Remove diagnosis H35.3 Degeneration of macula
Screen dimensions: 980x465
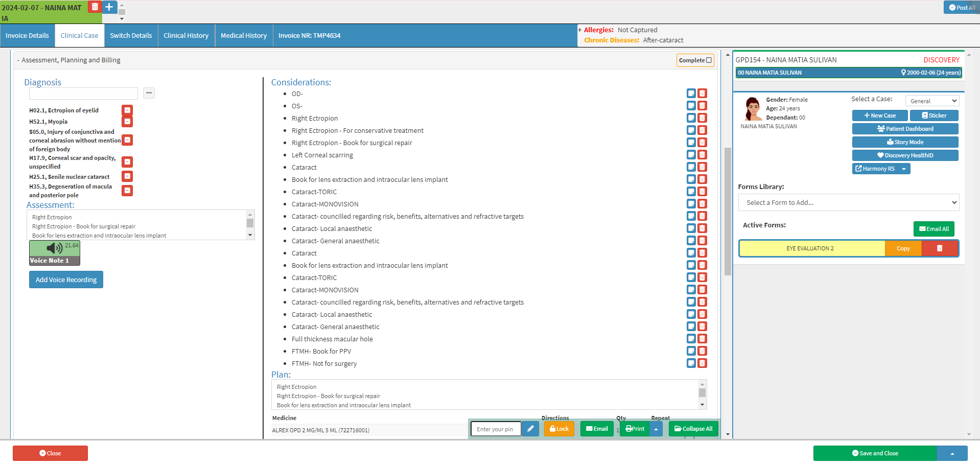tap(127, 191)
